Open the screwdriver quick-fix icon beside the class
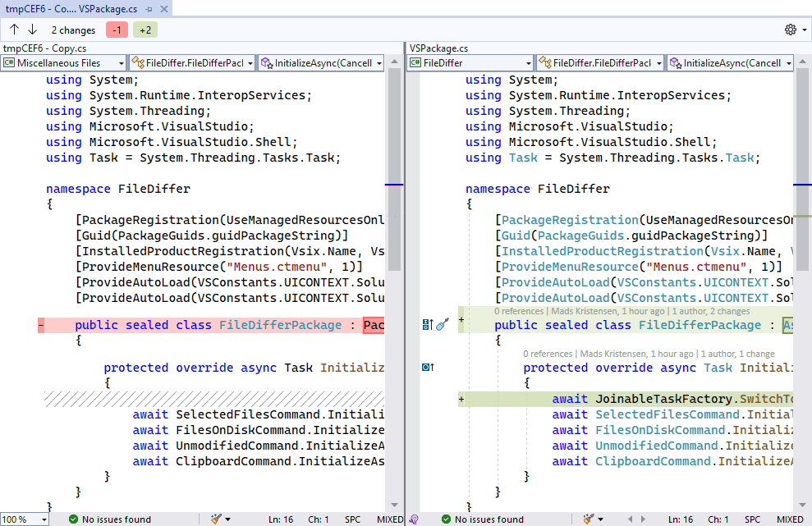The image size is (812, 526). click(441, 325)
